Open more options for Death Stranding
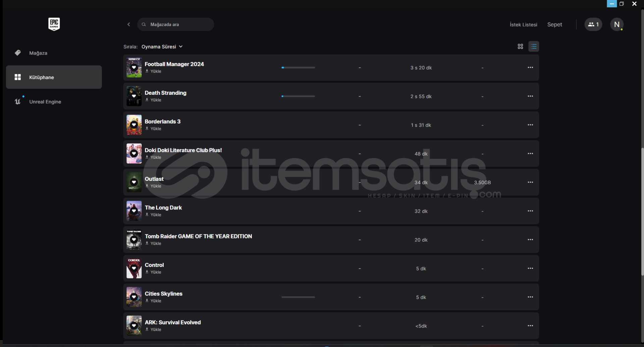Screen dimensions: 644x347 (x=530, y=96)
